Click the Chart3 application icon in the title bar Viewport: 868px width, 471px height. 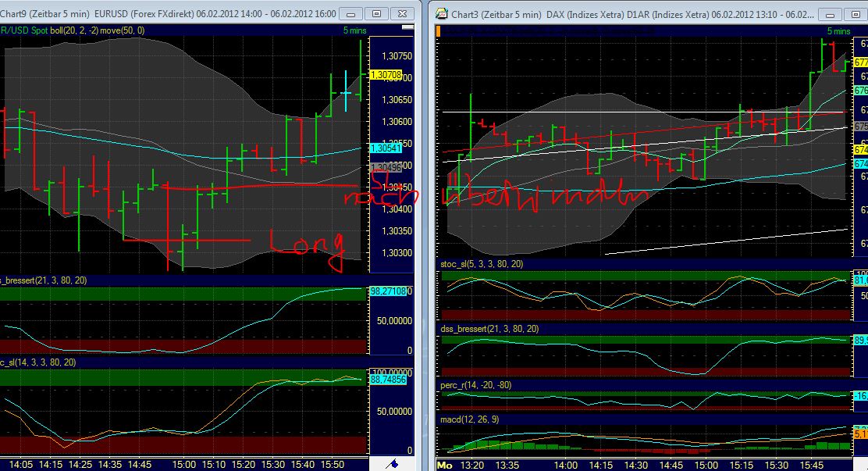[443, 13]
